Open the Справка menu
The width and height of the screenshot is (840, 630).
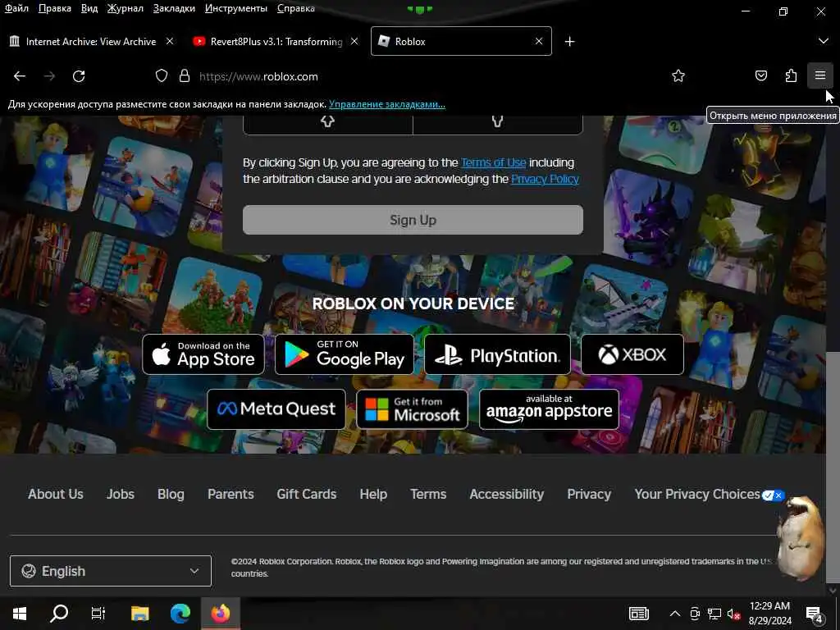295,8
